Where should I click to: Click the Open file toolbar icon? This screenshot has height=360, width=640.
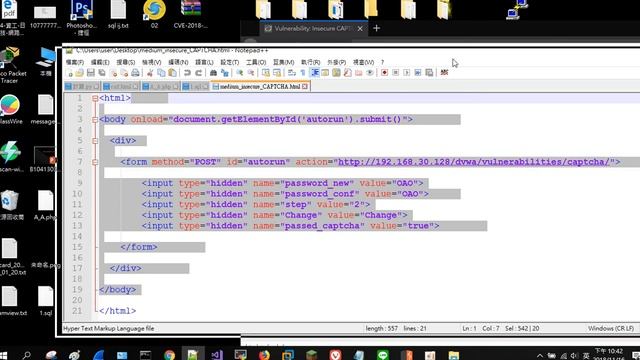(x=80, y=73)
